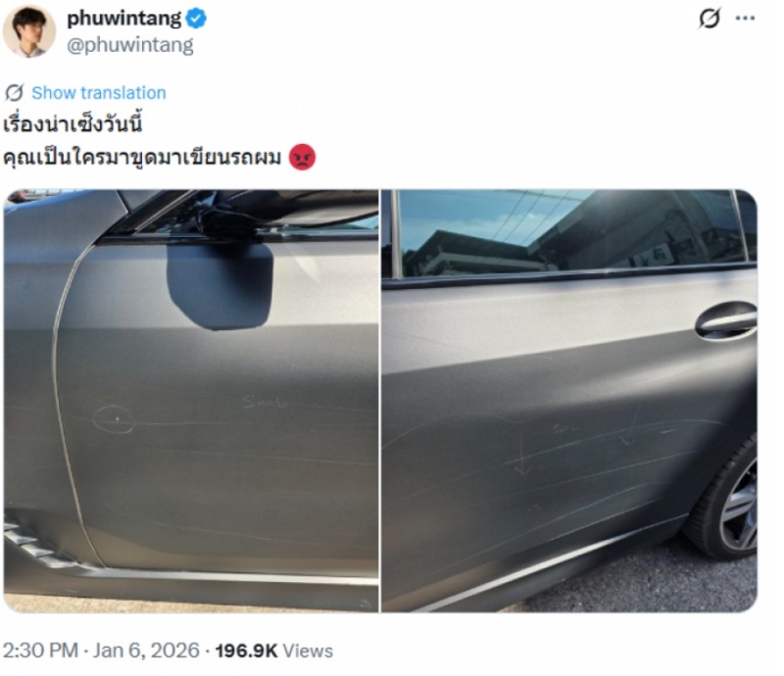Image resolution: width=784 pixels, height=676 pixels.
Task: Open the @phuwintang handle link
Action: point(130,45)
